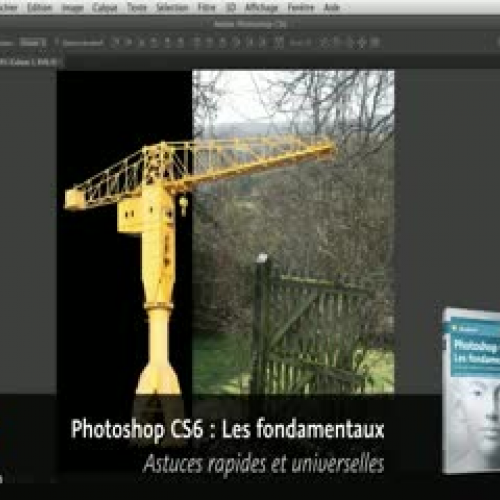The image size is (500, 500).
Task: Open the Filtre menu
Action: coord(207,7)
